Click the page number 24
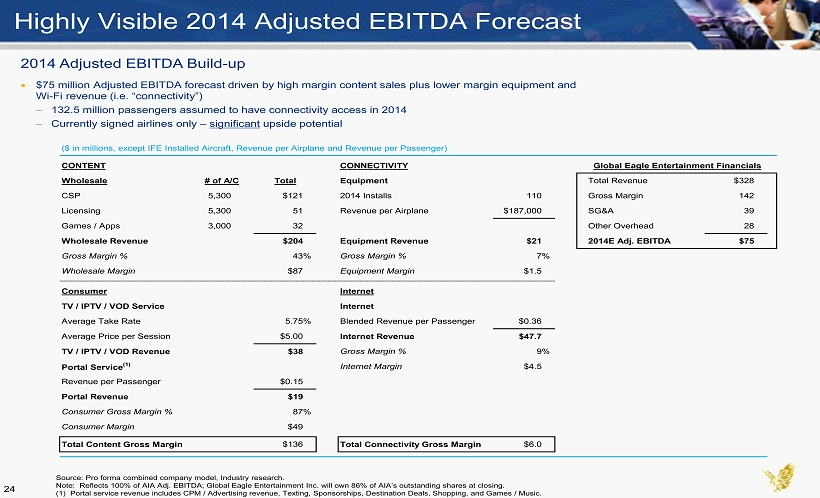This screenshot has height=498, width=820. coord(9,489)
